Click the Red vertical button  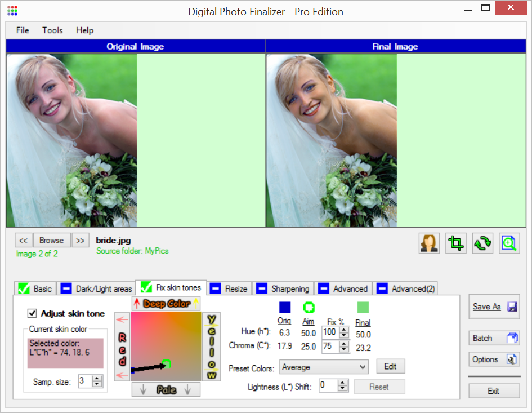point(122,347)
